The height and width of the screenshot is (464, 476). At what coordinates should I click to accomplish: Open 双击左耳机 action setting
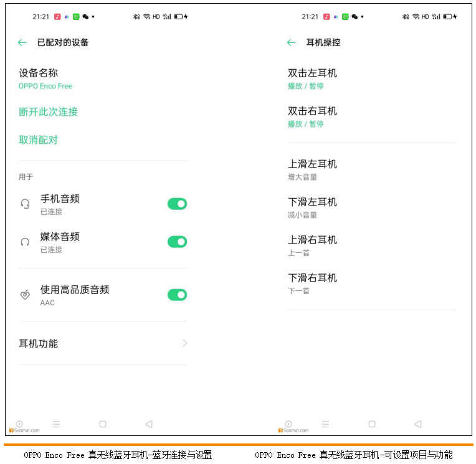tap(372, 79)
